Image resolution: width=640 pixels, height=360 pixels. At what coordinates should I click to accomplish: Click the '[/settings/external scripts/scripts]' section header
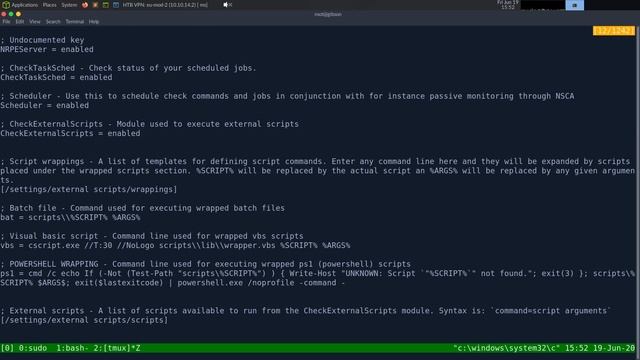[84, 320]
